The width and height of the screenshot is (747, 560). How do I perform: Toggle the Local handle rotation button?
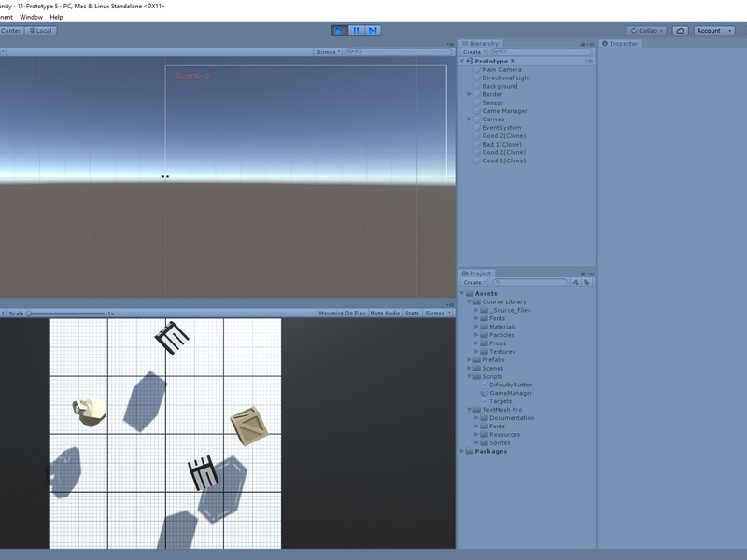click(x=41, y=31)
